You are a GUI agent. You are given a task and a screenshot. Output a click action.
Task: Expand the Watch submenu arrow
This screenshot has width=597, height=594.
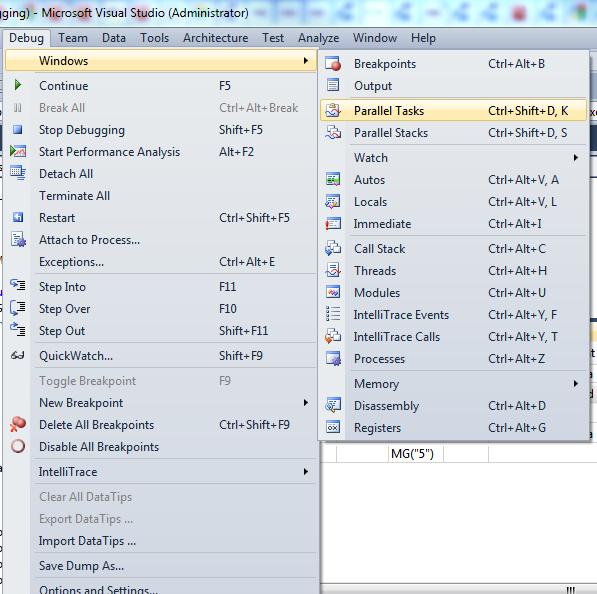coord(576,158)
